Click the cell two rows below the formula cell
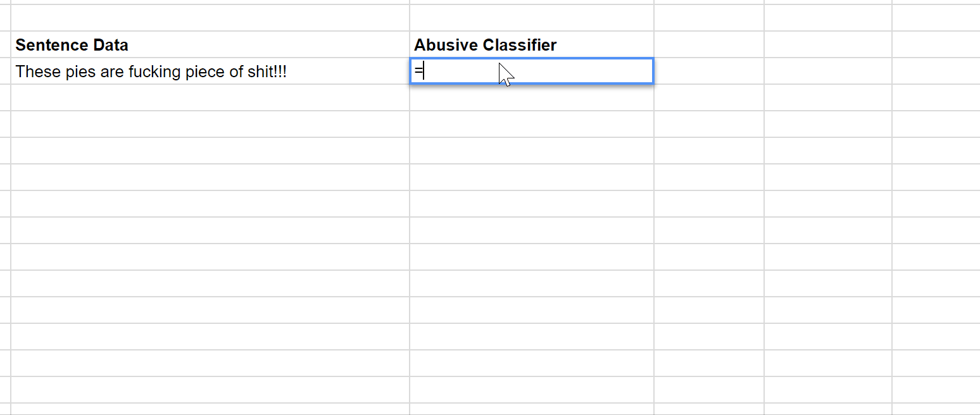980x415 pixels. point(532,125)
